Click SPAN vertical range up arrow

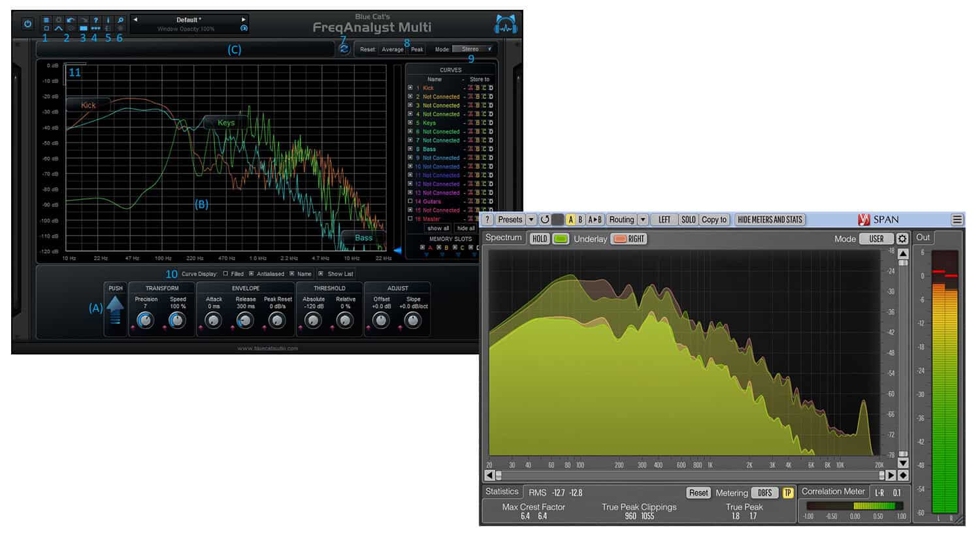tap(903, 253)
